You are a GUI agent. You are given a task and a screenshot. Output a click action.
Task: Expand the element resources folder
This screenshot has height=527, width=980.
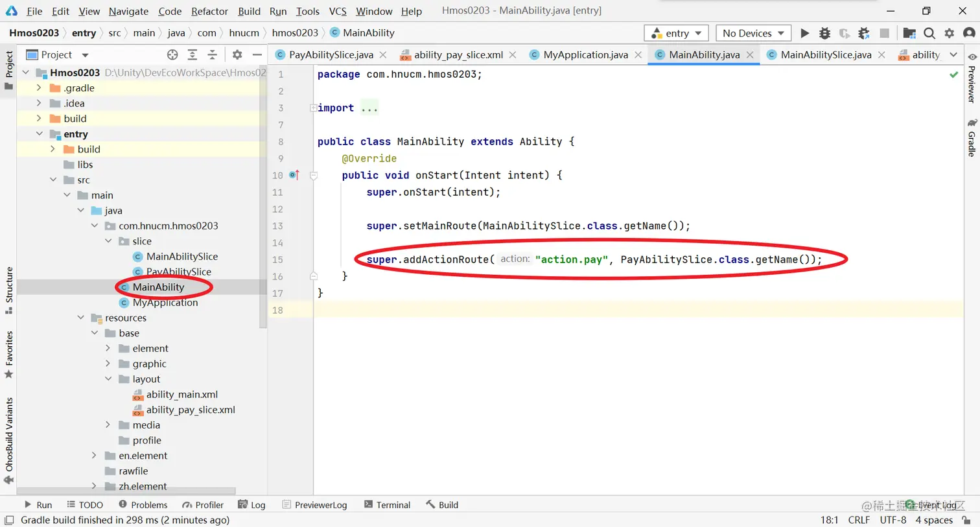click(x=108, y=348)
